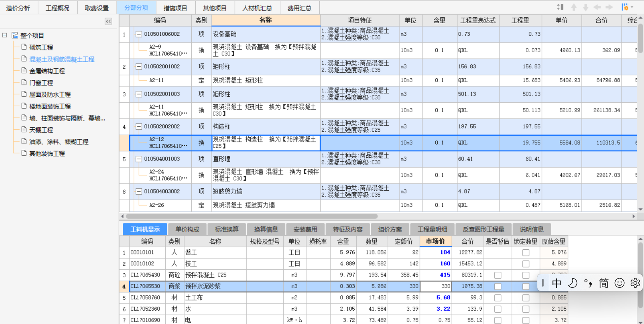Click the horizontal scrollbar thumb of the upper table
Image resolution: width=644 pixels, height=324 pixels.
click(252, 216)
